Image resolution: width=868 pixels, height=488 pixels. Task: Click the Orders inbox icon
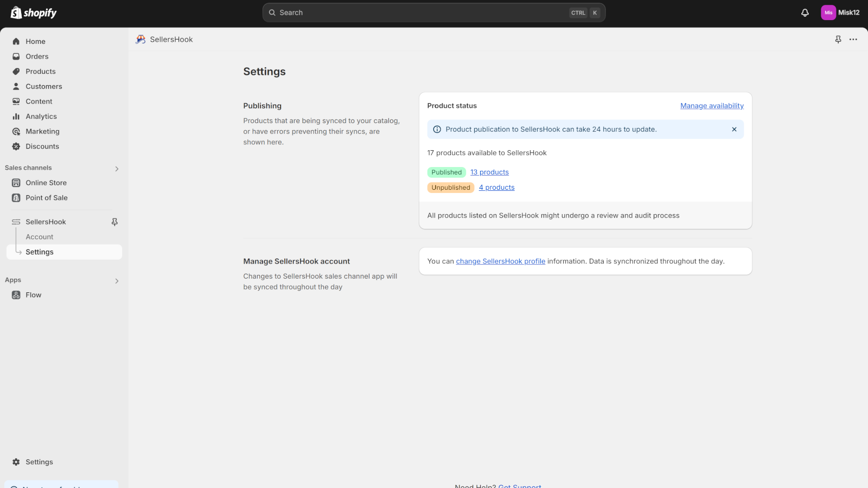(16, 56)
